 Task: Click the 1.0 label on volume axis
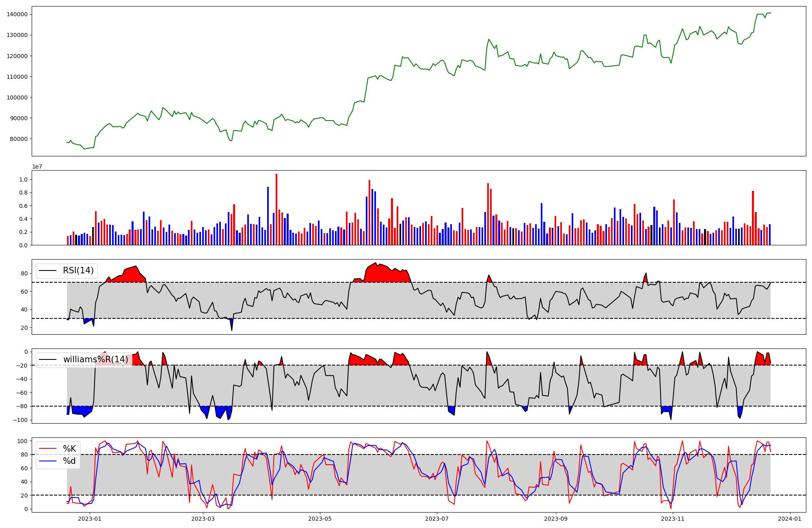pos(24,180)
